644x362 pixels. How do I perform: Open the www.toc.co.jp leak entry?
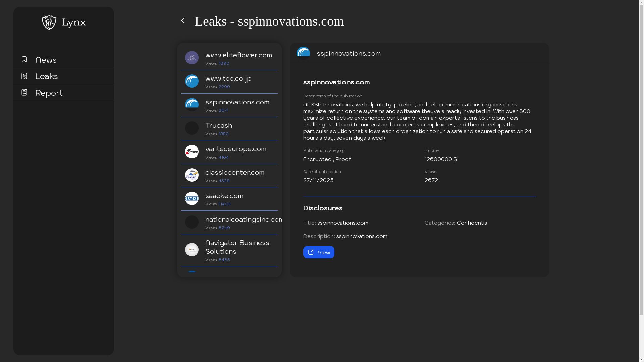[x=229, y=81]
